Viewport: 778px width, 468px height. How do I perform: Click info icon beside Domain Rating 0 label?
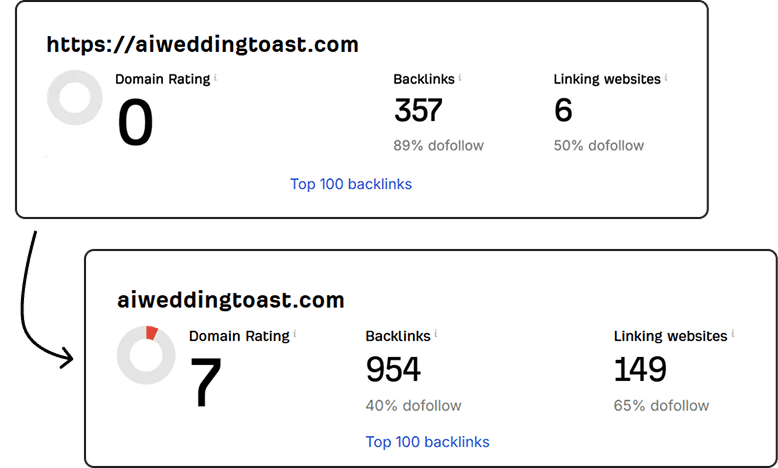coord(216,77)
